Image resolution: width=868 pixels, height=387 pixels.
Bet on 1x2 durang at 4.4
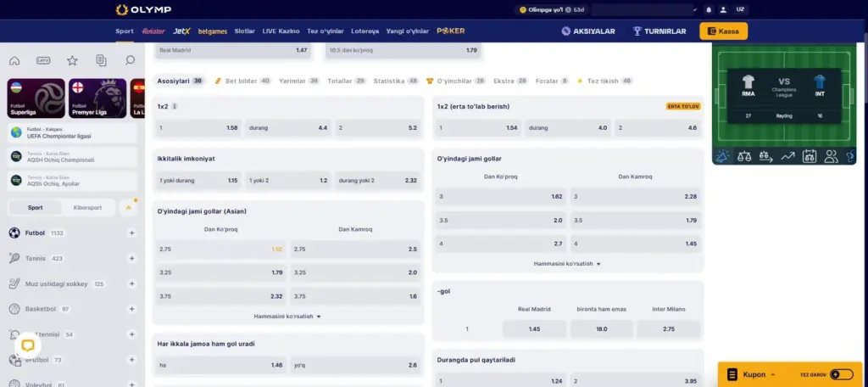[288, 128]
